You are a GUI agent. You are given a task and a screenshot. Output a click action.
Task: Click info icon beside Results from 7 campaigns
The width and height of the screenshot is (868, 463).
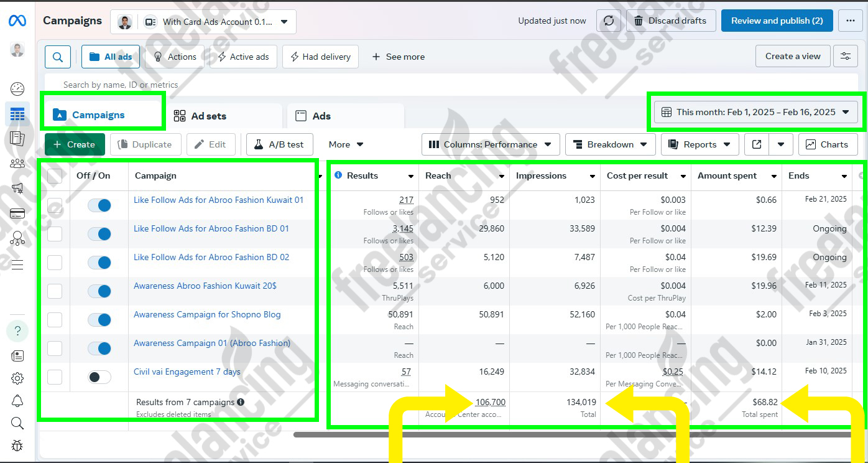pos(241,402)
